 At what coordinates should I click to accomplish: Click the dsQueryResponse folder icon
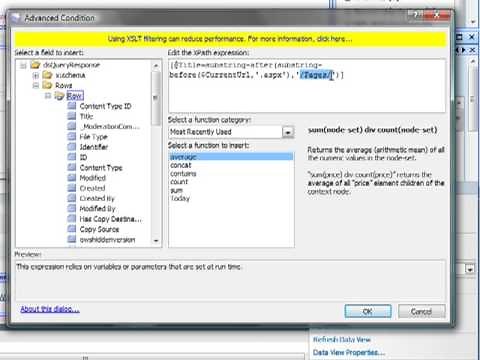pos(35,65)
